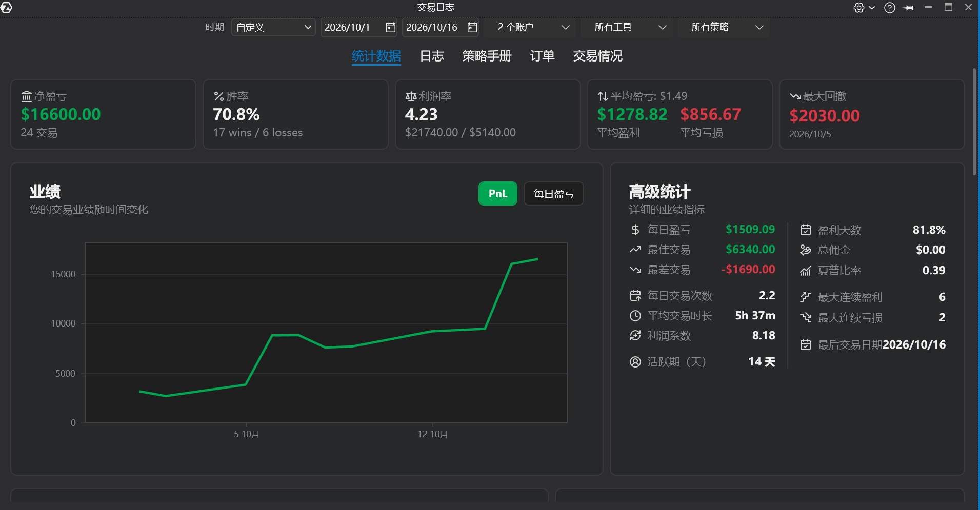Click the average loss value $856.67

click(711, 114)
